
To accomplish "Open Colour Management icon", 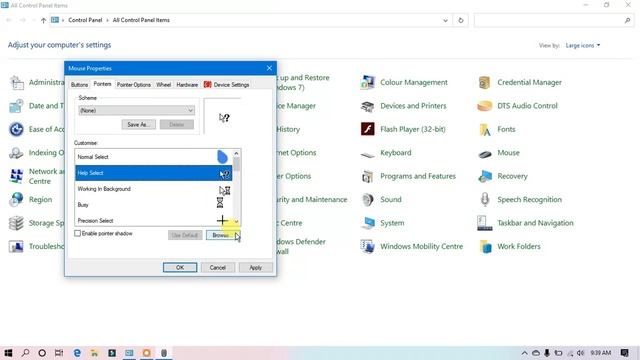I will click(x=367, y=82).
